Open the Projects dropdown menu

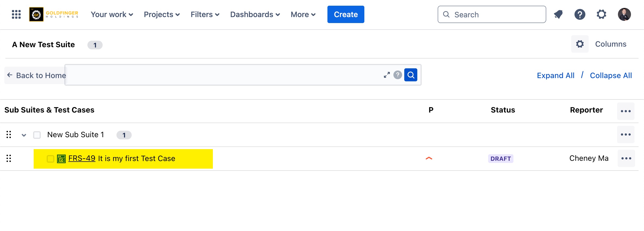tap(162, 14)
